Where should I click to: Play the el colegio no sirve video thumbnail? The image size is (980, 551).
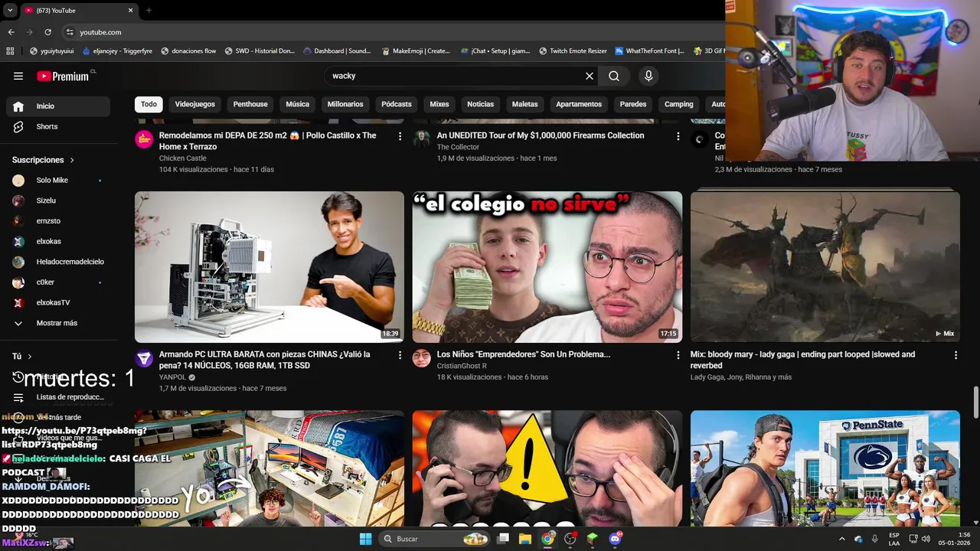tap(547, 267)
